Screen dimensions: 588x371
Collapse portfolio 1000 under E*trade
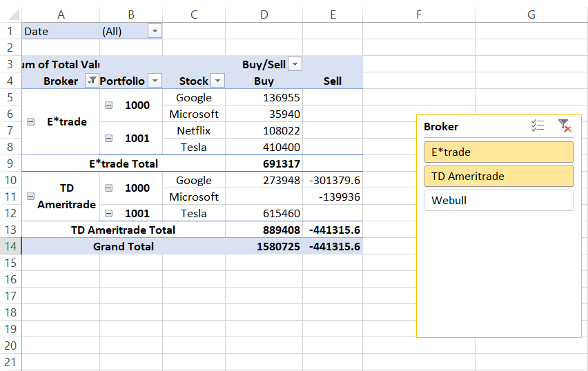(x=108, y=106)
